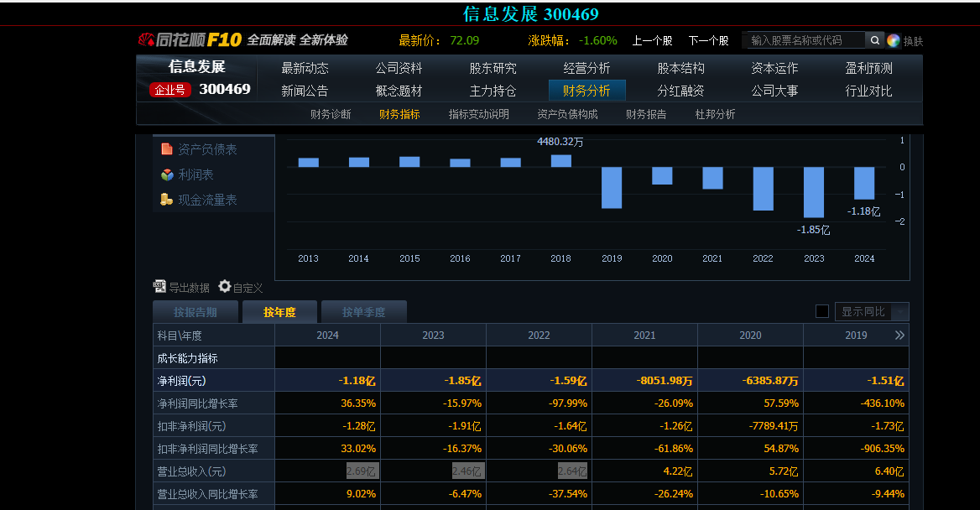Switch to 指标变动说明 sub-tab
The width and height of the screenshot is (980, 510).
[479, 114]
